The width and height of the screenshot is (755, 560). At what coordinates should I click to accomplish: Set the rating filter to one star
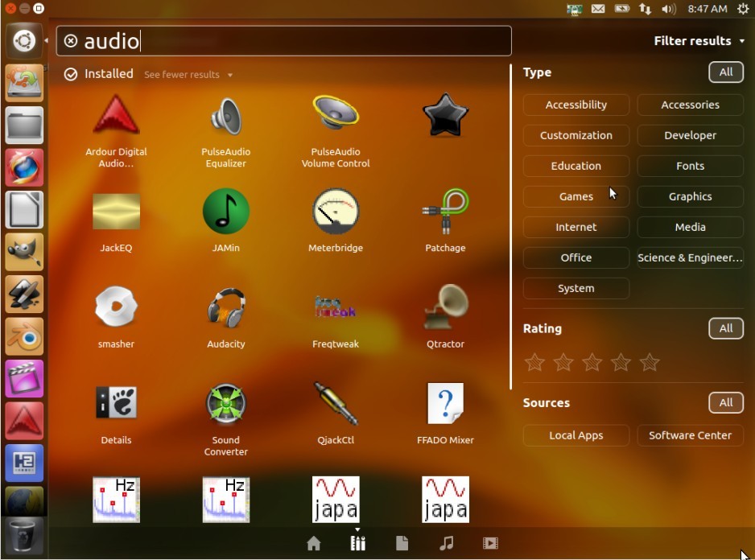click(x=534, y=362)
